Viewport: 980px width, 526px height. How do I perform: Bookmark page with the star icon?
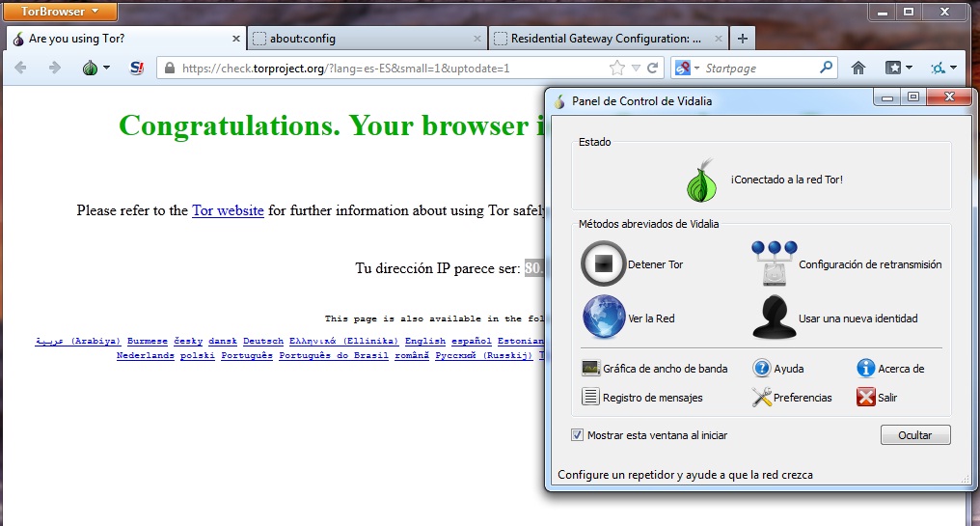coord(617,68)
